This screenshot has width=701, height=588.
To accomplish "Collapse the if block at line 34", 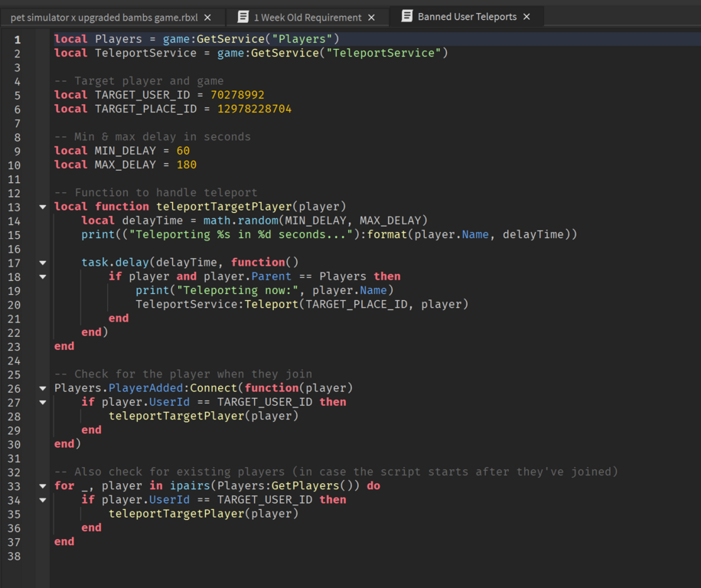I will click(x=43, y=500).
